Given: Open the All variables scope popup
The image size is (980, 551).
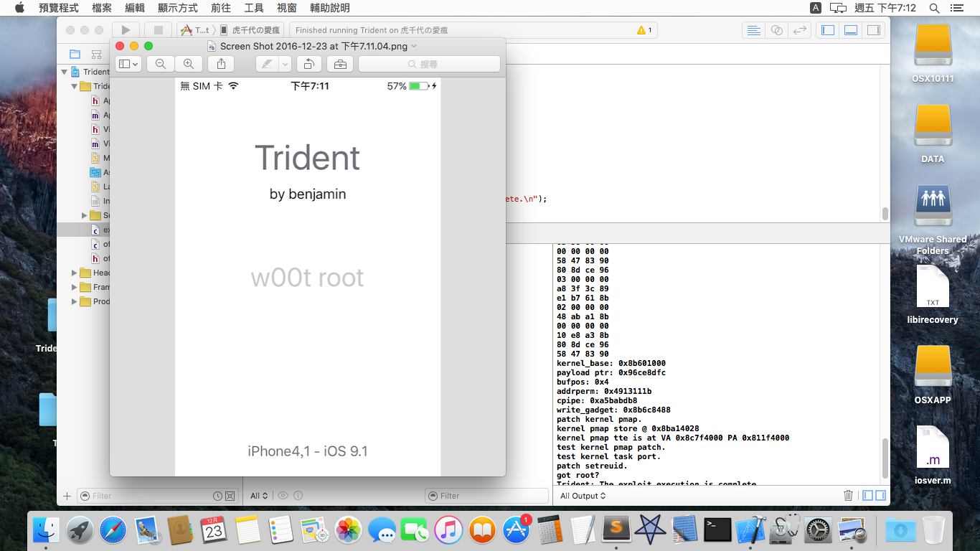Looking at the screenshot, I should click(259, 496).
